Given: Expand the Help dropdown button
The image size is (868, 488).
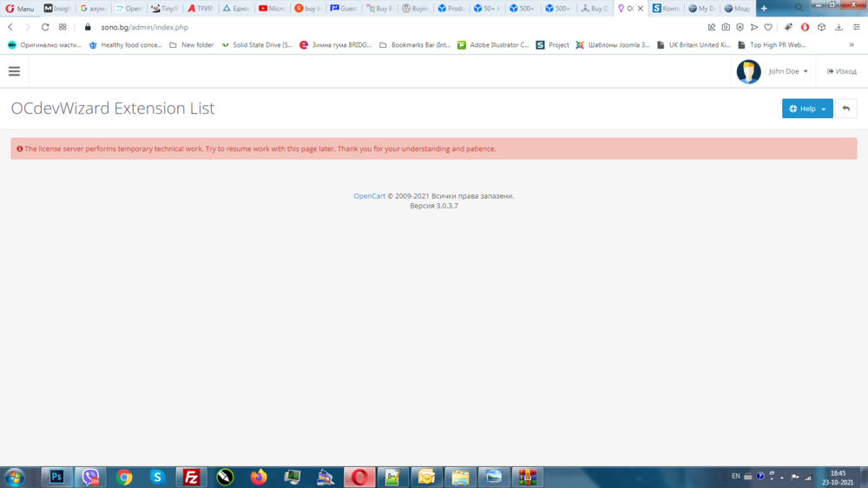Looking at the screenshot, I should 807,109.
